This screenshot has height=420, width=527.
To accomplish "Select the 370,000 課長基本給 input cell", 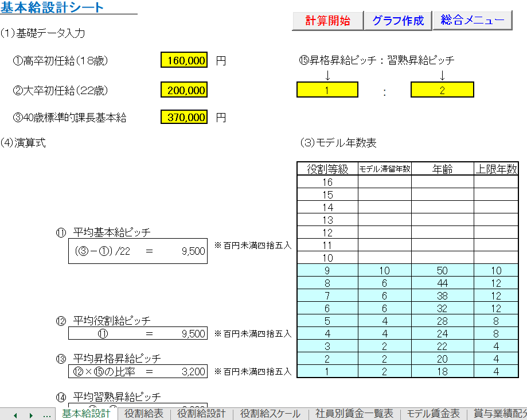I will pyautogui.click(x=184, y=117).
